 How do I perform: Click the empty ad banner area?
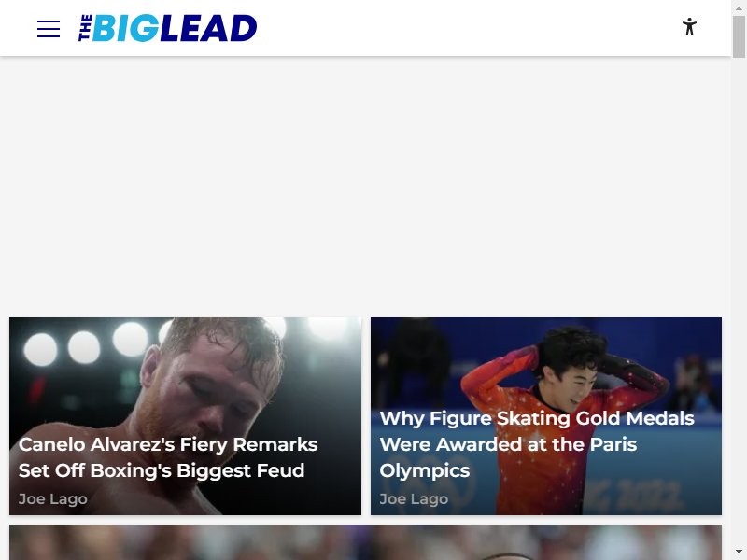point(365,186)
